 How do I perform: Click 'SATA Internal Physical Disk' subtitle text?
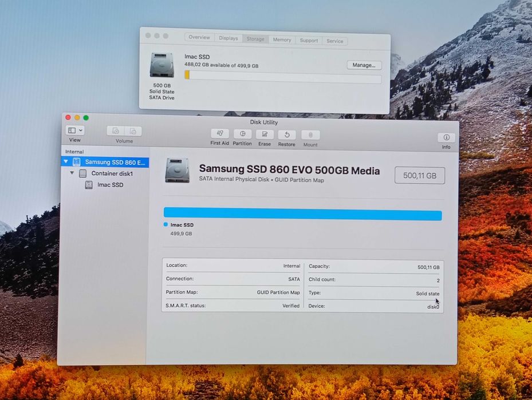[x=234, y=179]
